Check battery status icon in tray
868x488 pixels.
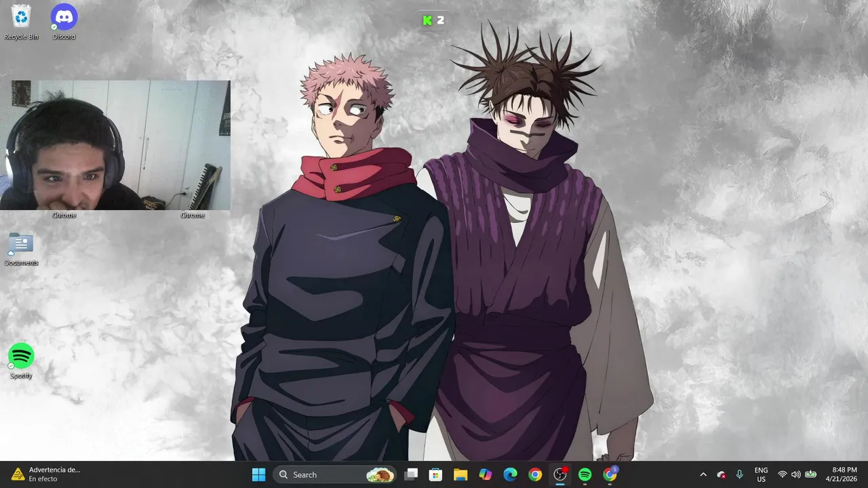click(810, 474)
